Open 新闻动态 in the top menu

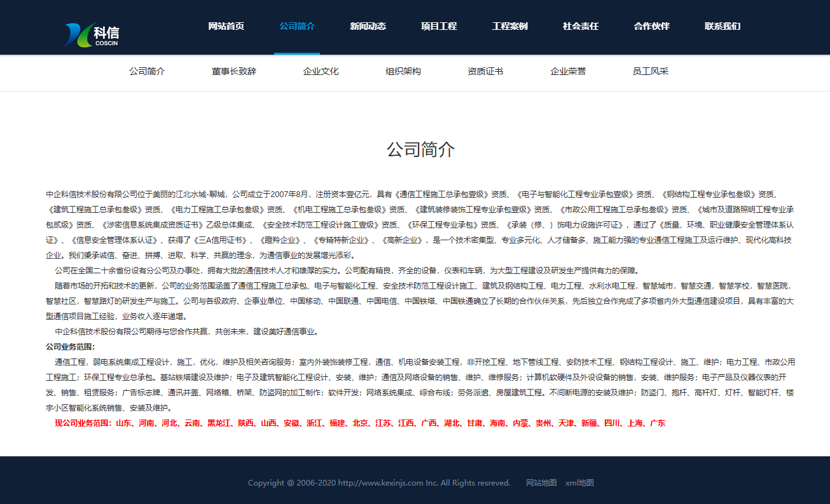coord(368,27)
